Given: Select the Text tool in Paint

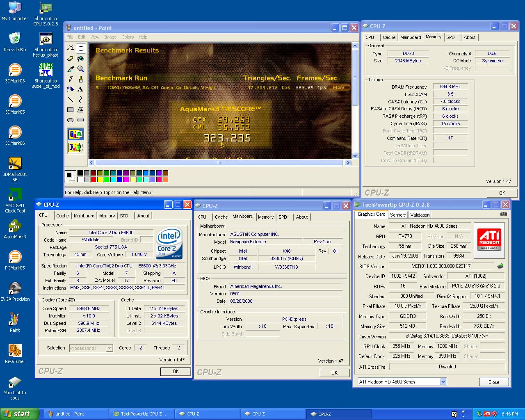Looking at the screenshot, I should [81, 89].
